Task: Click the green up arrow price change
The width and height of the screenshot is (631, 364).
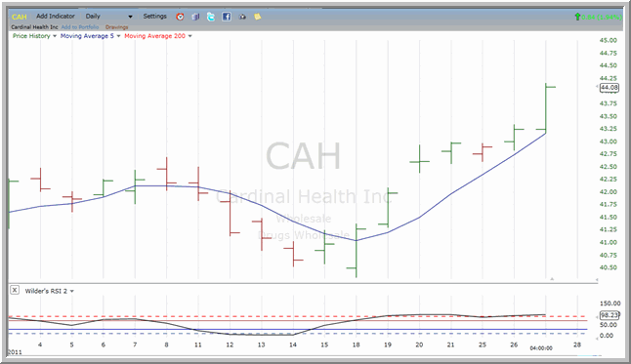Action: click(577, 17)
